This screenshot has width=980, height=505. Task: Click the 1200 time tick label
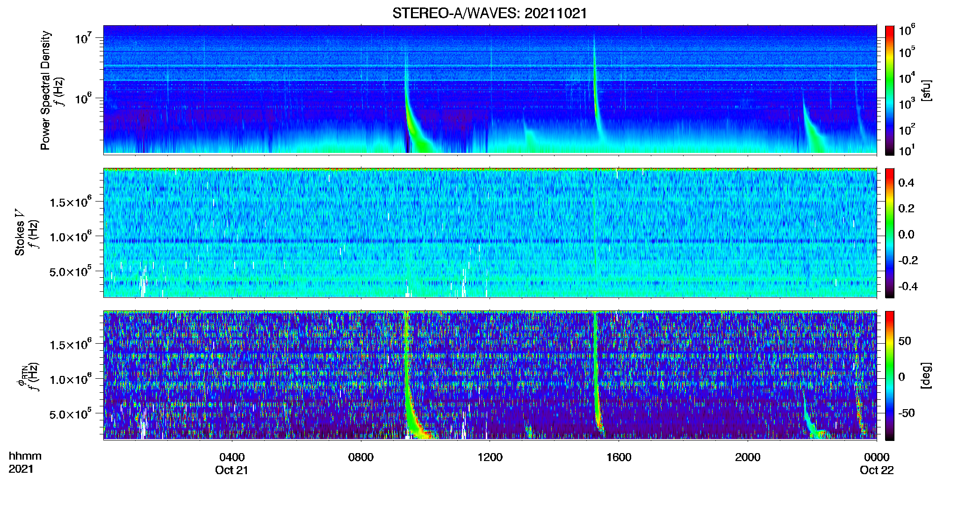[490, 457]
